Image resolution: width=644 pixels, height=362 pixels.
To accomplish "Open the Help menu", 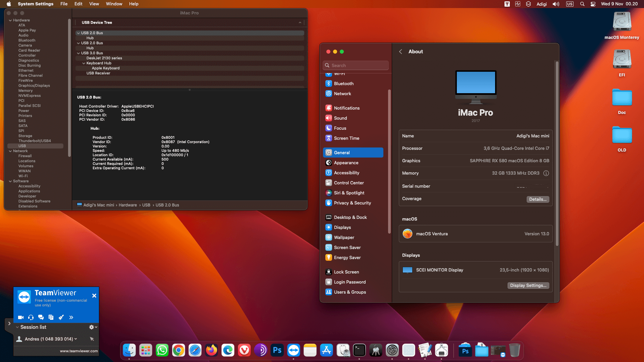I will coord(134,4).
